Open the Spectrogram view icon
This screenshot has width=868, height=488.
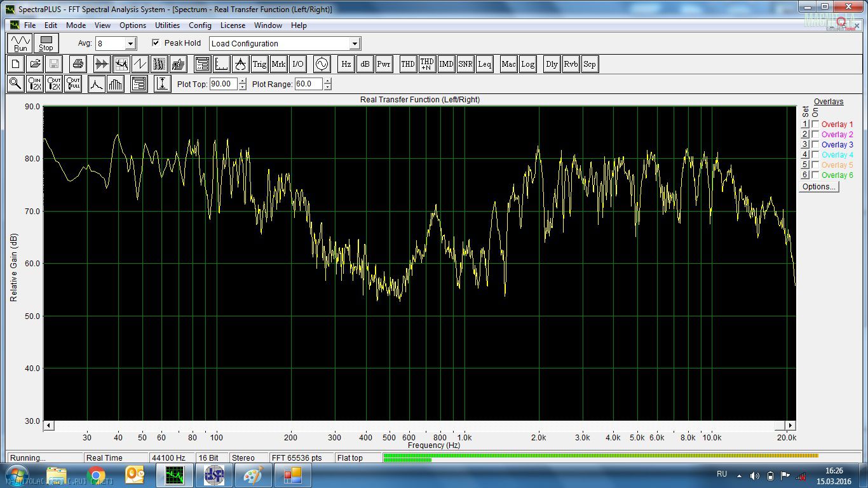pos(159,64)
